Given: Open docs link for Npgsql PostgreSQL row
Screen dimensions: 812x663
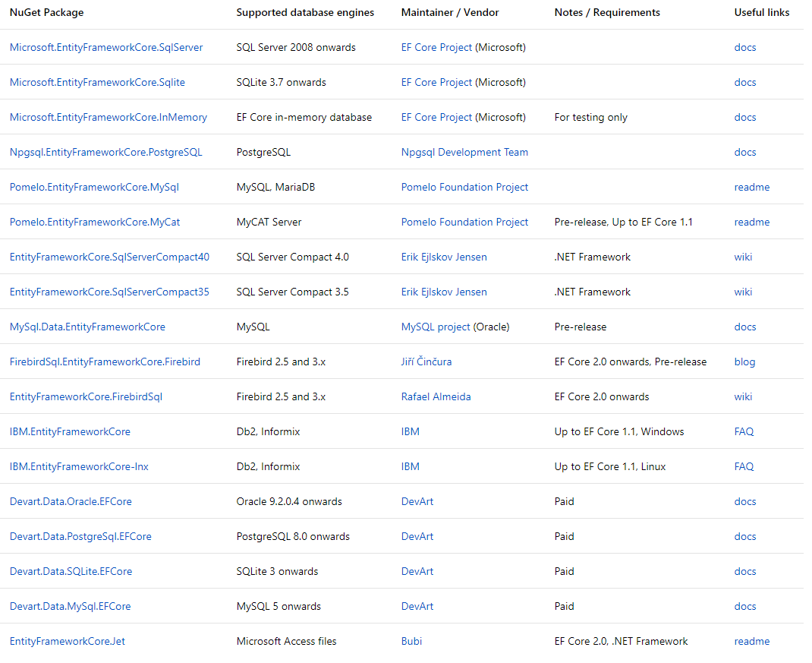Looking at the screenshot, I should coord(744,152).
